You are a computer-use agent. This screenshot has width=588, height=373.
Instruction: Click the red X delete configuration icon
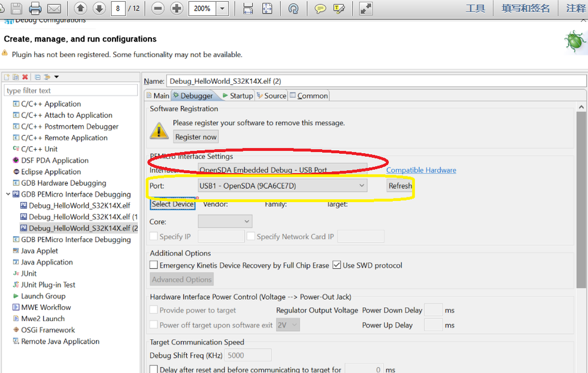pyautogui.click(x=25, y=77)
